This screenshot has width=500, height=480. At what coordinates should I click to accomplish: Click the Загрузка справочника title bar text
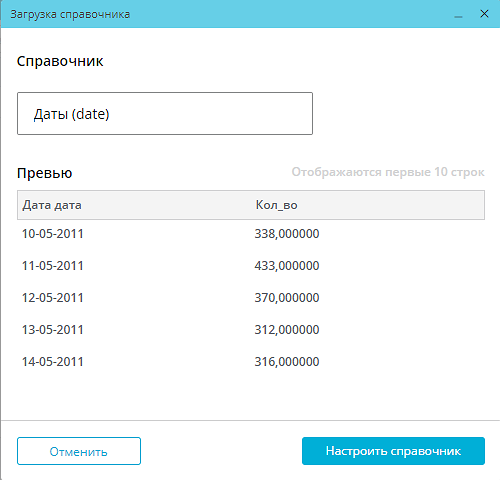click(70, 15)
